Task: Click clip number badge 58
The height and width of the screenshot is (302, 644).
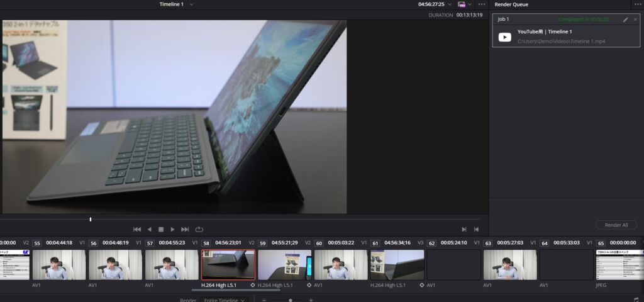Action: point(206,243)
